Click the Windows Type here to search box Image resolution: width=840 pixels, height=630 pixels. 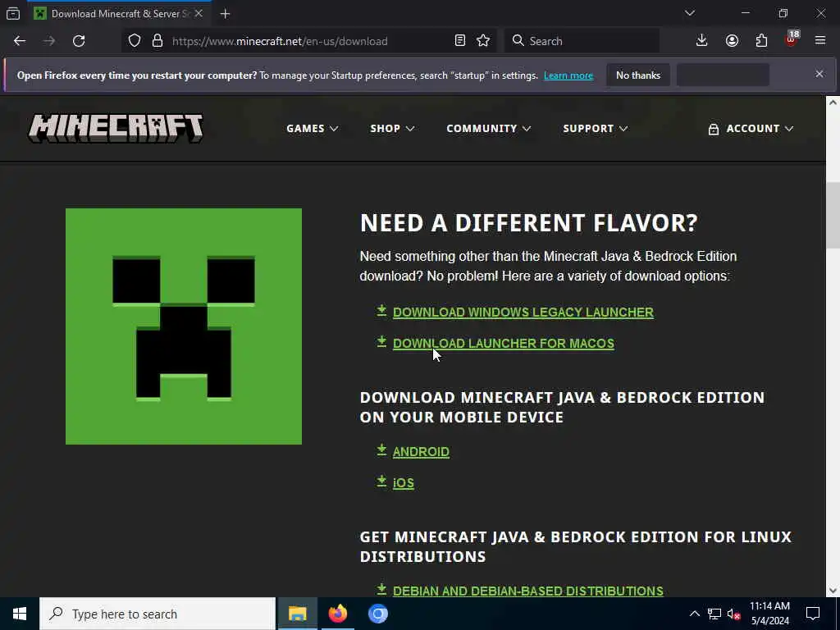157,614
